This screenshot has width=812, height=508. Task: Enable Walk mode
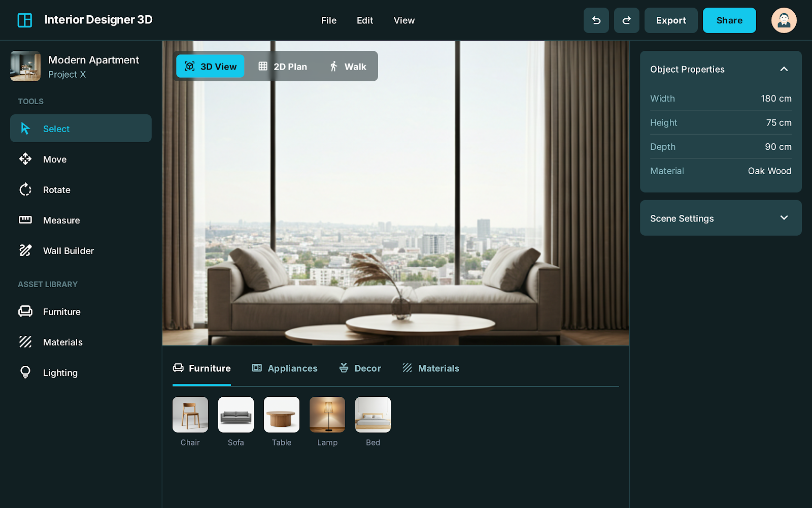pos(349,66)
